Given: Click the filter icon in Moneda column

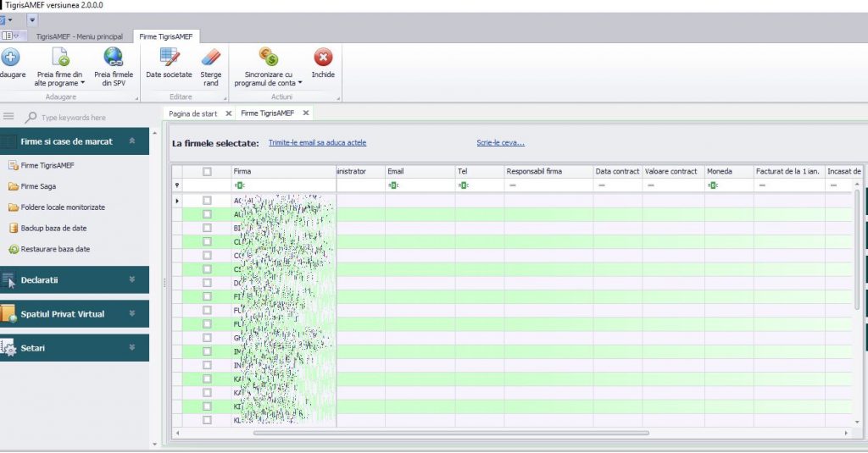Looking at the screenshot, I should pos(712,185).
